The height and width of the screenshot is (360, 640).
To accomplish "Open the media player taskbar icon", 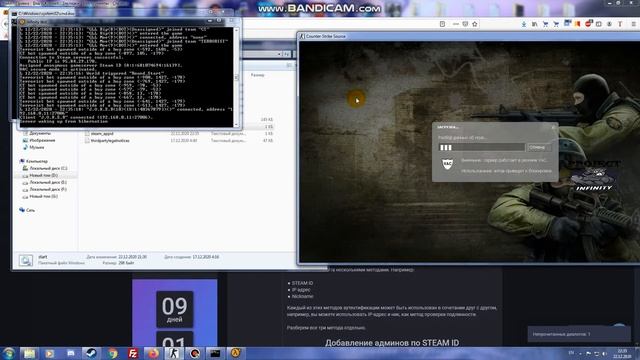I will click(50, 353).
